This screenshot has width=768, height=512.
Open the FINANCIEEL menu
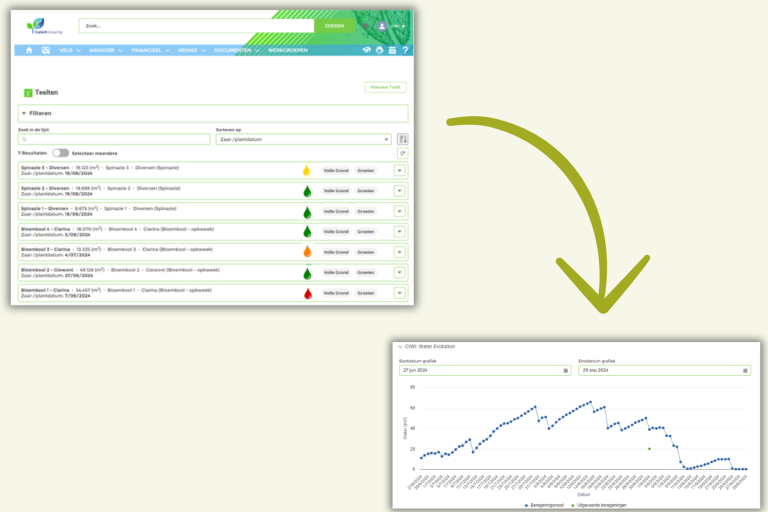pyautogui.click(x=150, y=50)
